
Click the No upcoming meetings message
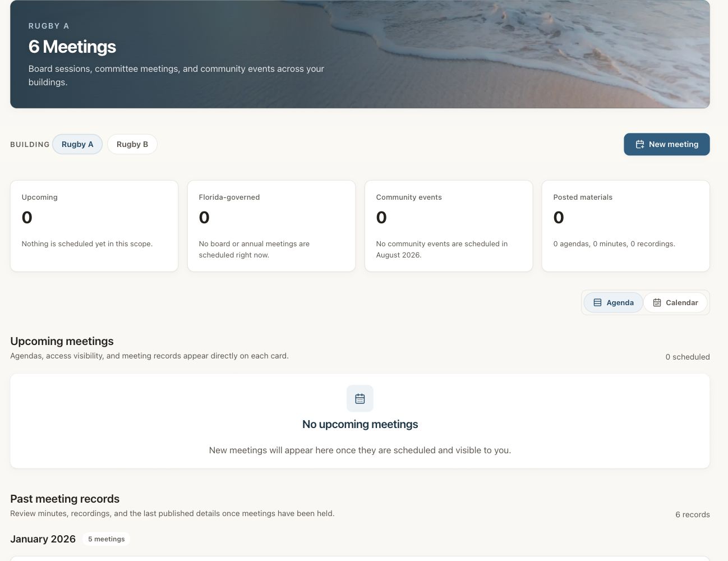pos(360,424)
